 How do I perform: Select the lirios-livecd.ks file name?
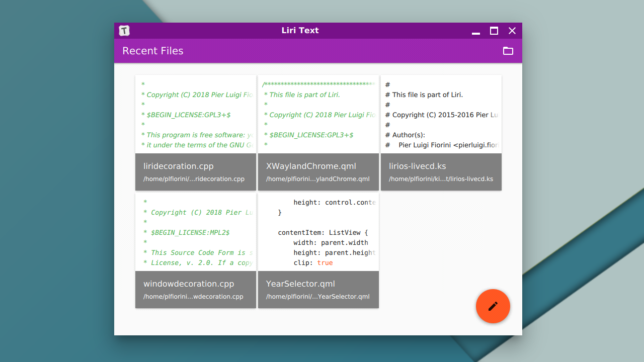pyautogui.click(x=418, y=166)
